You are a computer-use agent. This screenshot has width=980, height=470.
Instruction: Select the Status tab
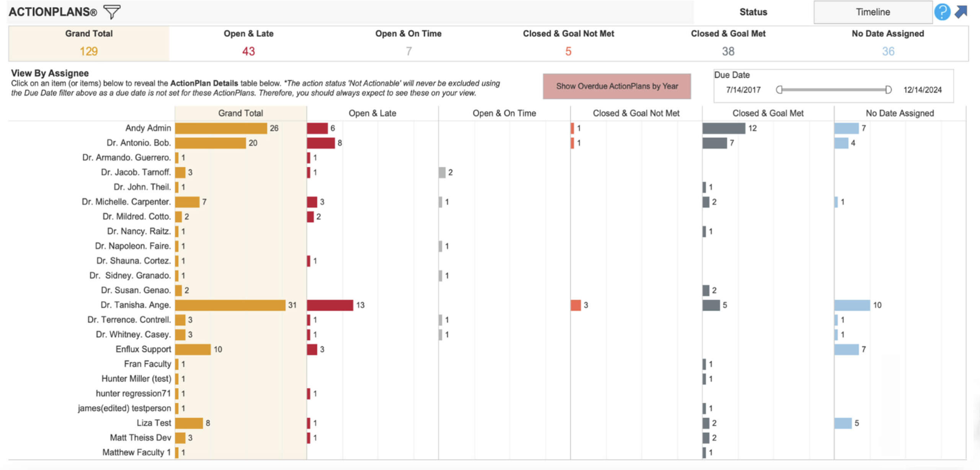click(753, 12)
